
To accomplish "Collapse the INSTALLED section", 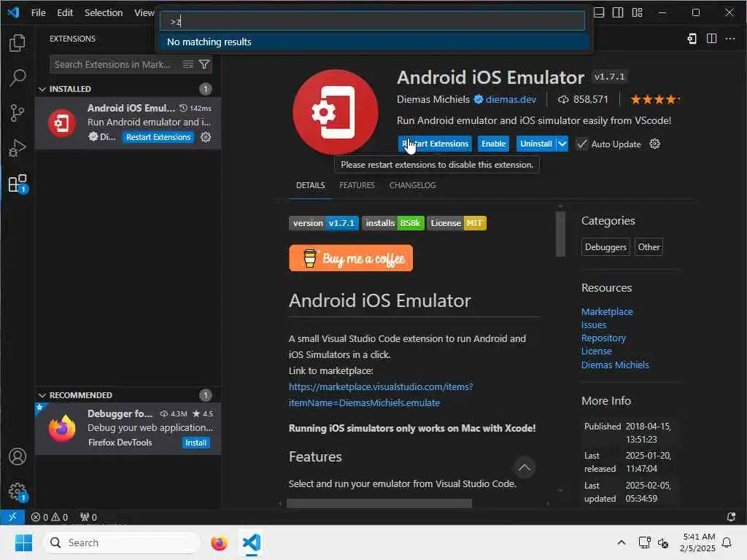I will coord(42,89).
